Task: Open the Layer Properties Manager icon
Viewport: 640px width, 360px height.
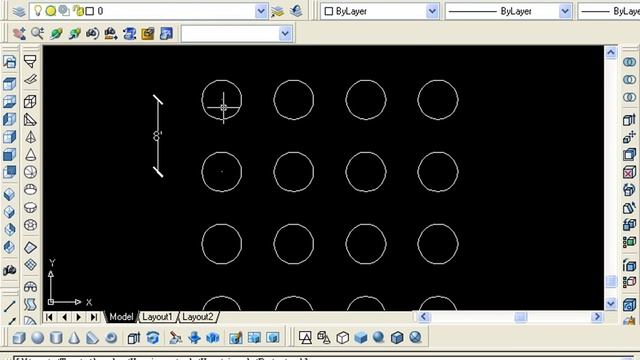Action: coord(19,11)
